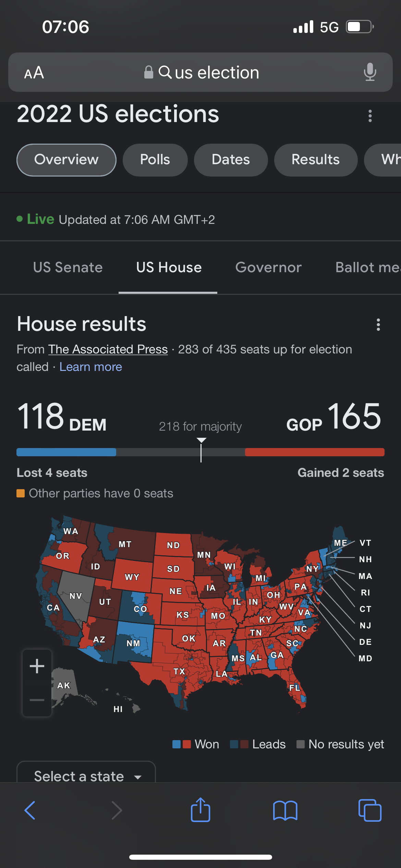
Task: Tap the microphone voice search icon
Action: coord(370,72)
